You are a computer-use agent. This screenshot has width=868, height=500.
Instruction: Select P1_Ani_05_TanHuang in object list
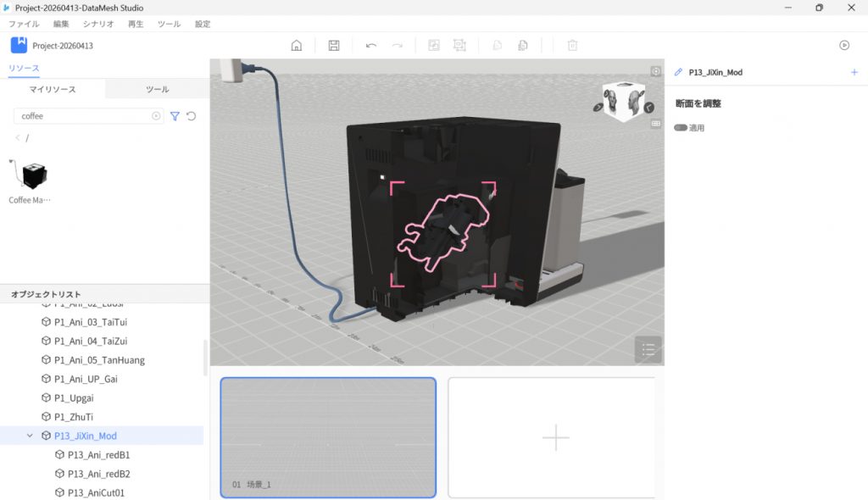(x=99, y=360)
